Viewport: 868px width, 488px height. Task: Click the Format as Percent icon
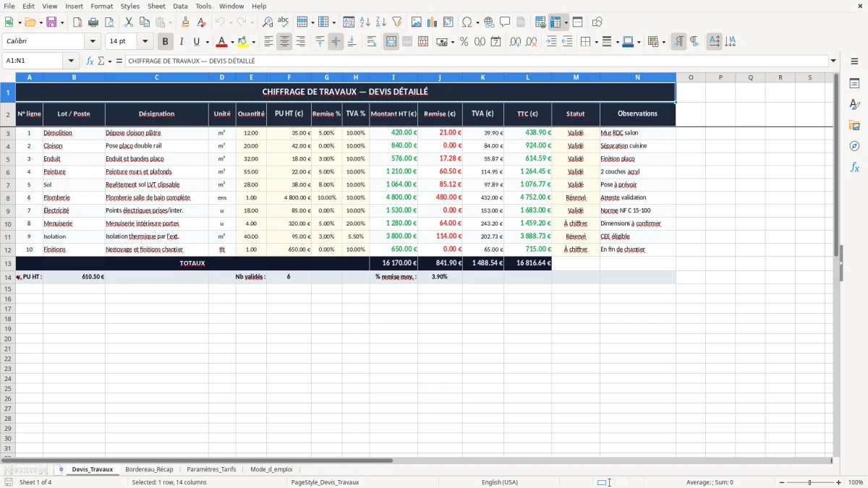[x=464, y=42]
